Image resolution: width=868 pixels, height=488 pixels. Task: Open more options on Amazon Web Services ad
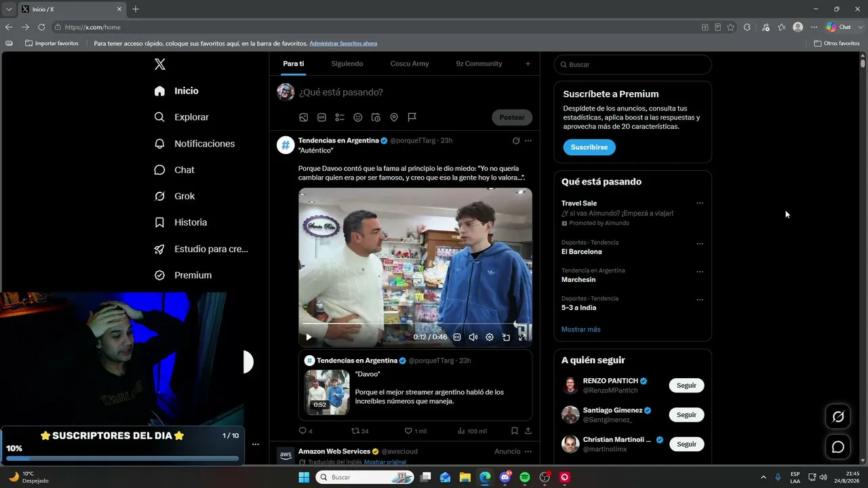click(x=528, y=451)
